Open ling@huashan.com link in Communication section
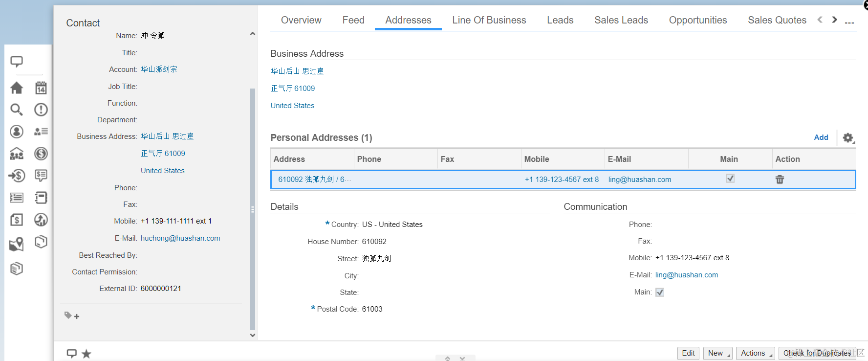 click(687, 275)
